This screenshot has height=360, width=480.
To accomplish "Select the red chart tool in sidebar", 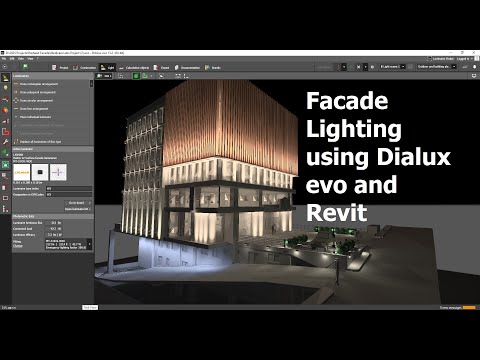I will pyautogui.click(x=5, y=121).
